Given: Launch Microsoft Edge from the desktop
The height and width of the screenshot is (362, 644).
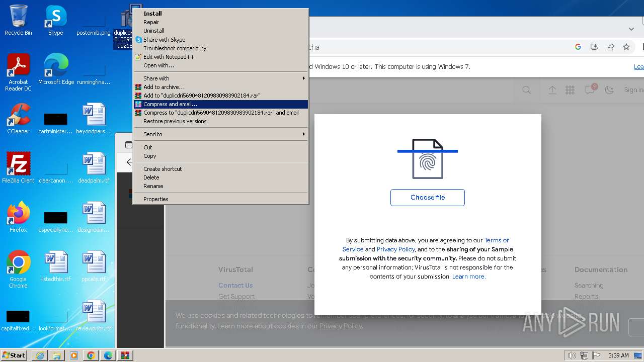Looking at the screenshot, I should [x=56, y=69].
